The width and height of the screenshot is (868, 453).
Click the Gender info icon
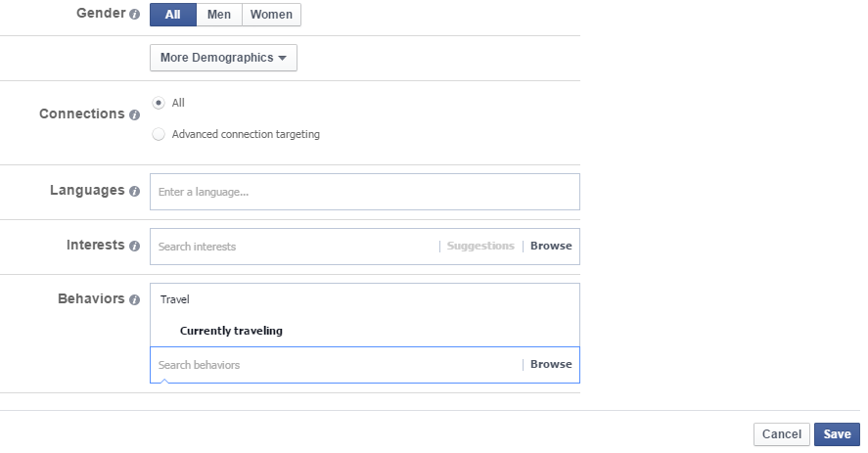(x=134, y=15)
